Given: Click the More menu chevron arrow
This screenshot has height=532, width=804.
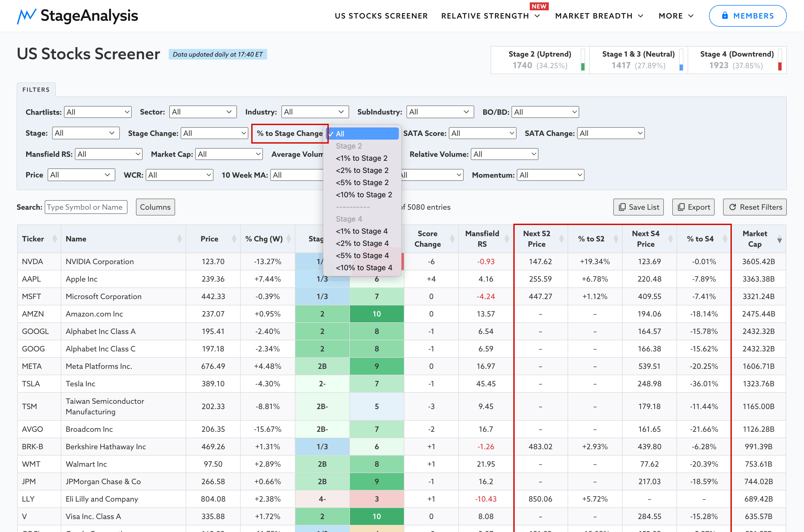Looking at the screenshot, I should (x=691, y=16).
